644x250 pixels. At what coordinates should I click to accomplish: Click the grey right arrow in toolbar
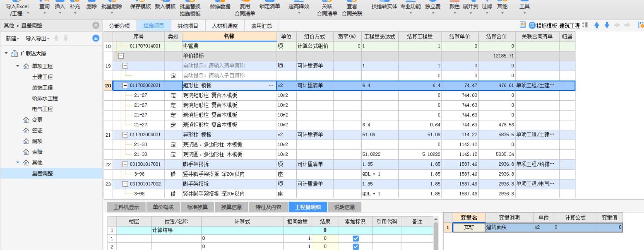[x=627, y=25]
